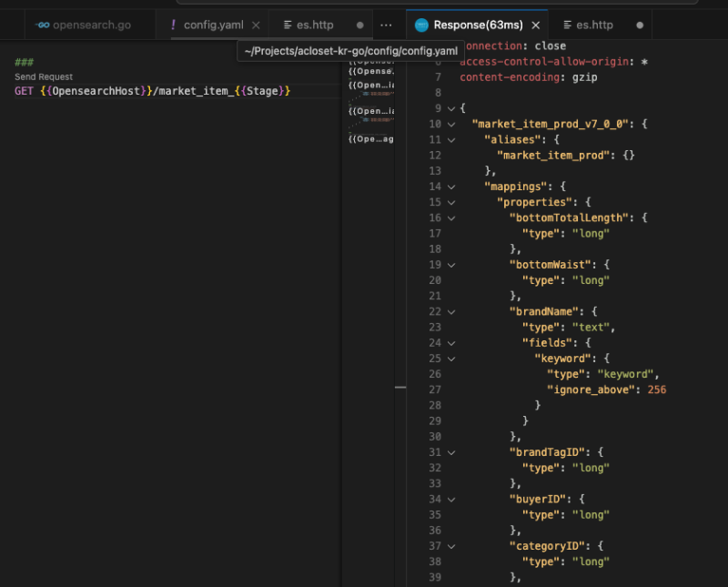This screenshot has height=587, width=728.
Task: Click unsaved dot on right es.http tab
Action: [640, 25]
